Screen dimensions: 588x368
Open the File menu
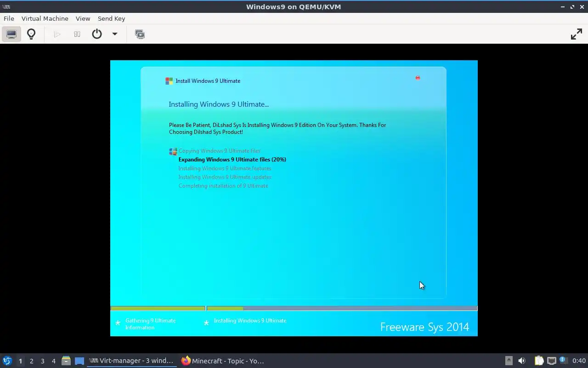(9, 18)
